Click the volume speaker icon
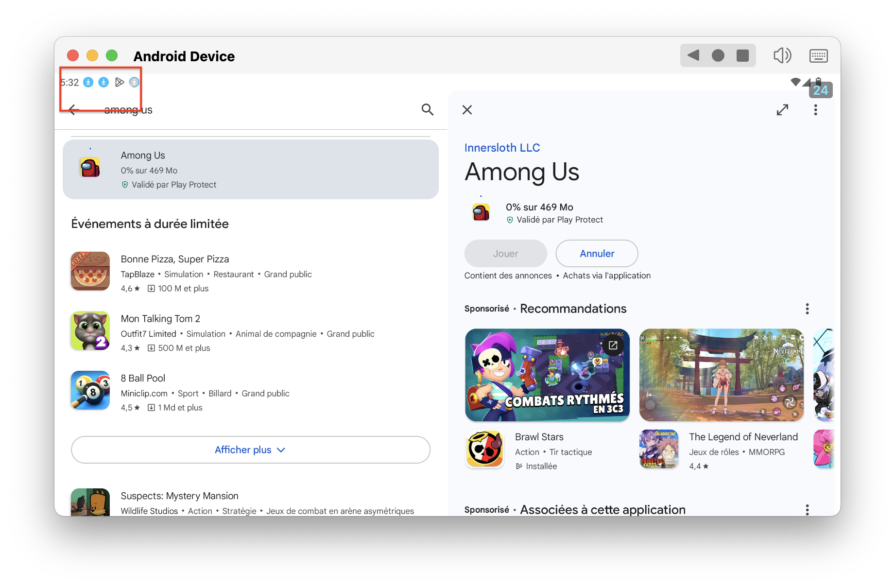Image resolution: width=895 pixels, height=588 pixels. 782,55
